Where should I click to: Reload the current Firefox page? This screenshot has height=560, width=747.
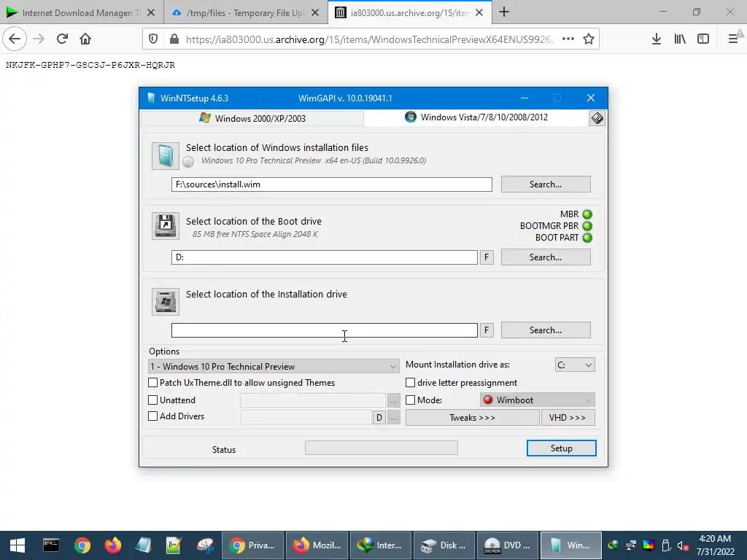tap(62, 39)
